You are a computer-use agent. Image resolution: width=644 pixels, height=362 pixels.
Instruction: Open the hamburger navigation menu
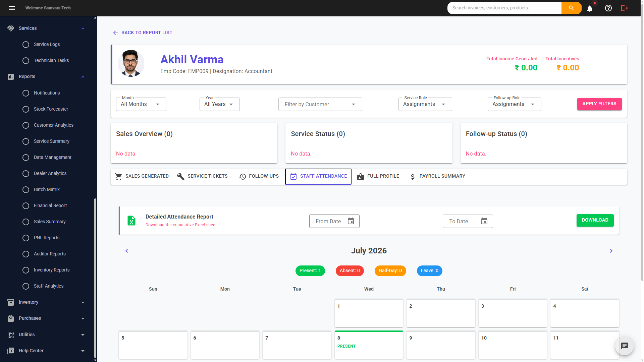12,8
